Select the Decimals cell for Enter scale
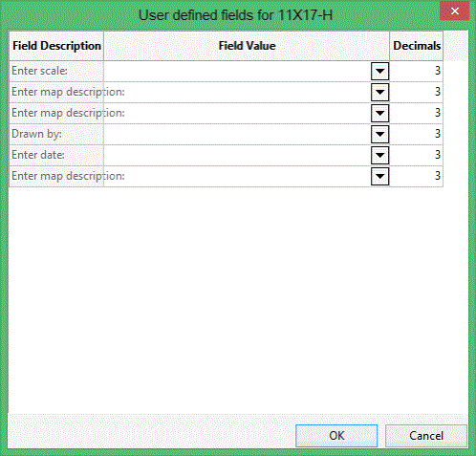The height and width of the screenshot is (456, 476). click(416, 71)
